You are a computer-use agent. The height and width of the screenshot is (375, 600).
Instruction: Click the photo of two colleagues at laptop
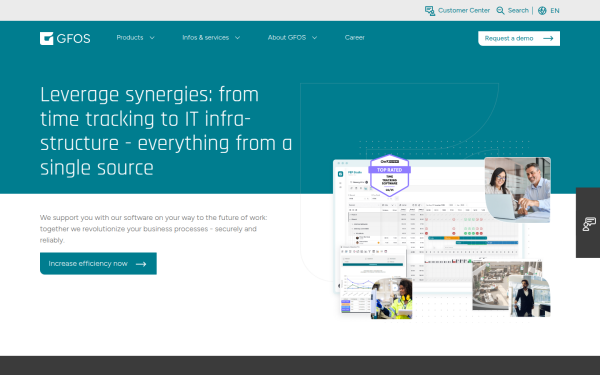[517, 189]
